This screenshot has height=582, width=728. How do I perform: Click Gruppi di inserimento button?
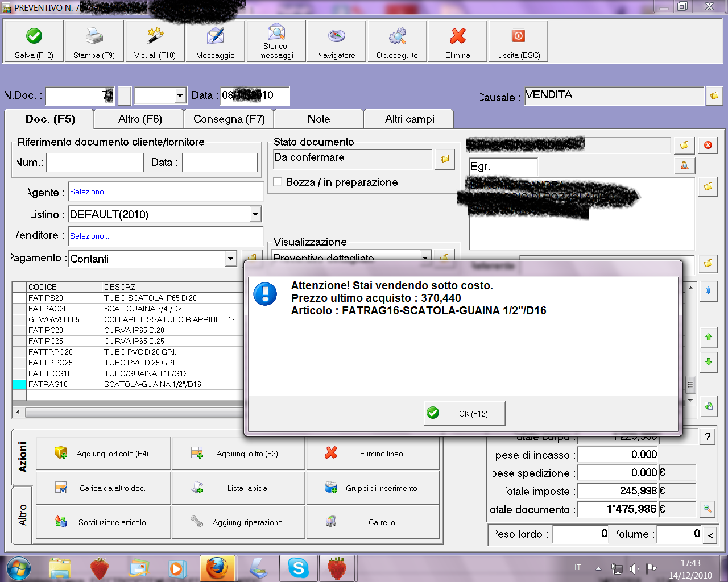(x=373, y=488)
